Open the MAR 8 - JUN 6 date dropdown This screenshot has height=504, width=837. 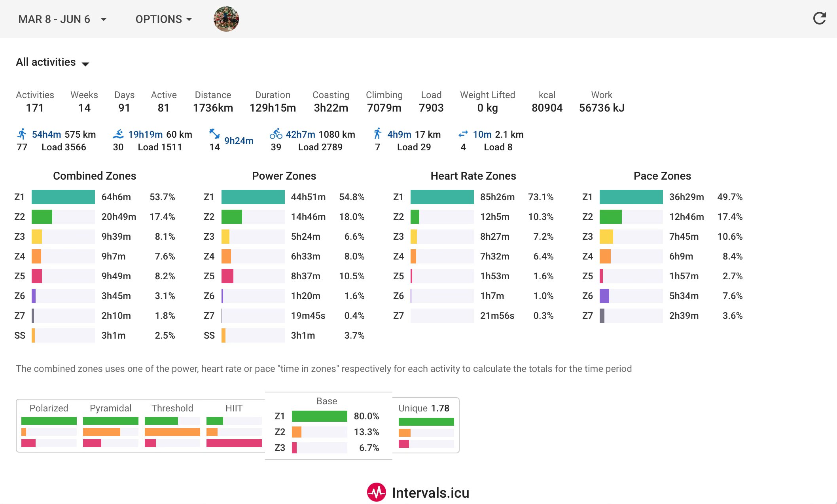[62, 19]
